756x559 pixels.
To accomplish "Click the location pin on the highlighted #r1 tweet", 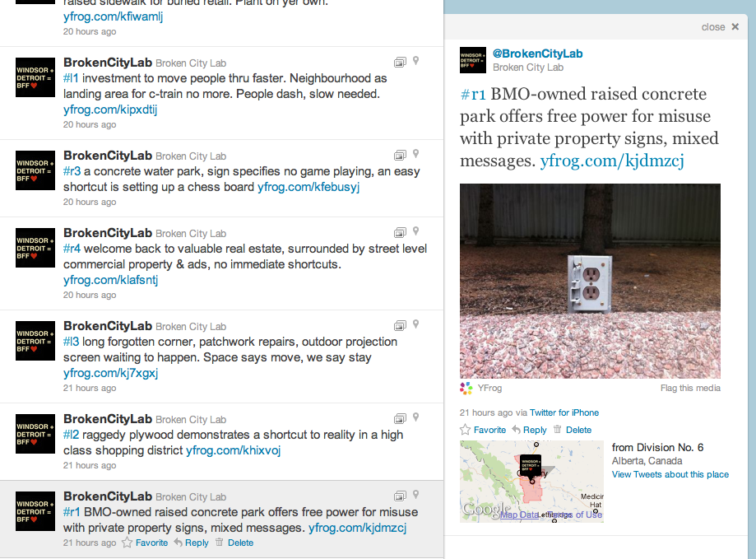I will point(415,495).
